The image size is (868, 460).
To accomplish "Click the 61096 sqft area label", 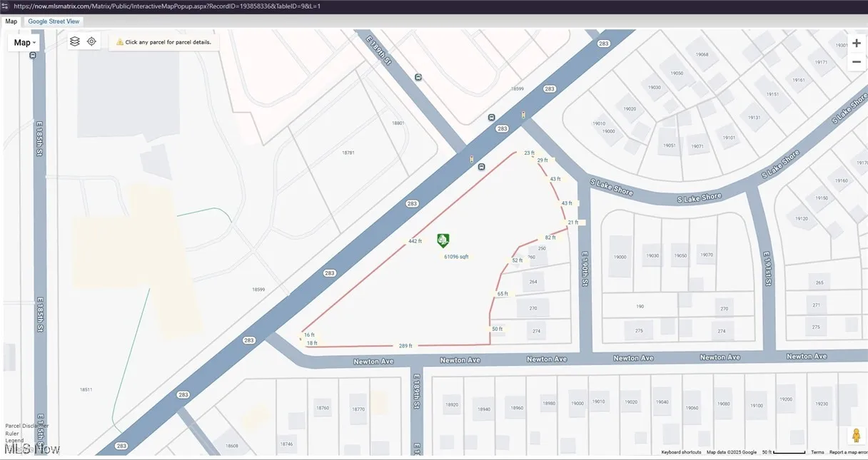I will 456,257.
